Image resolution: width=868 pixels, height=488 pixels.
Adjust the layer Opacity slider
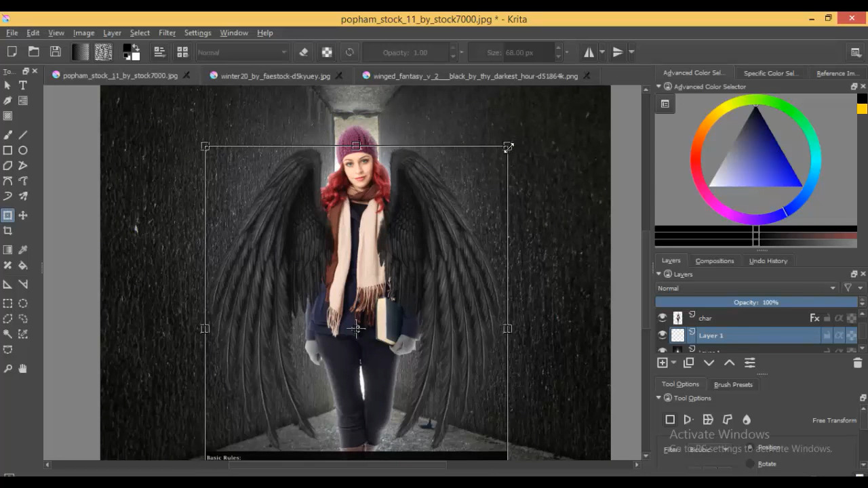(756, 302)
